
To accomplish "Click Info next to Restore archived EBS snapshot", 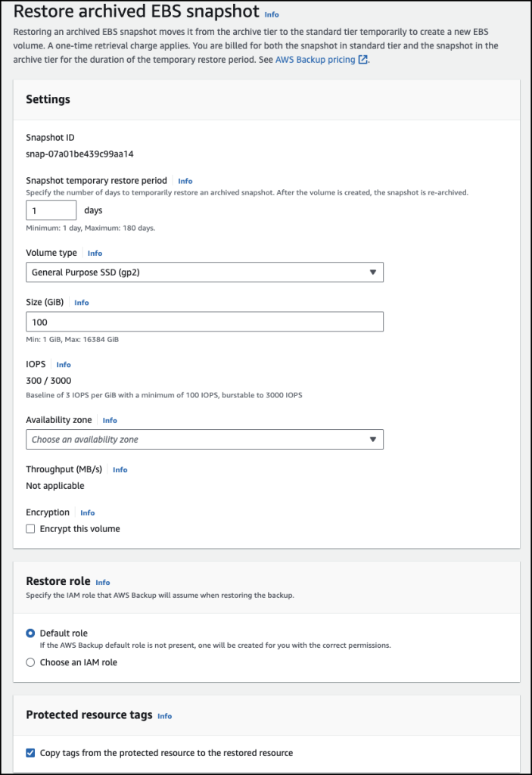I will (271, 14).
